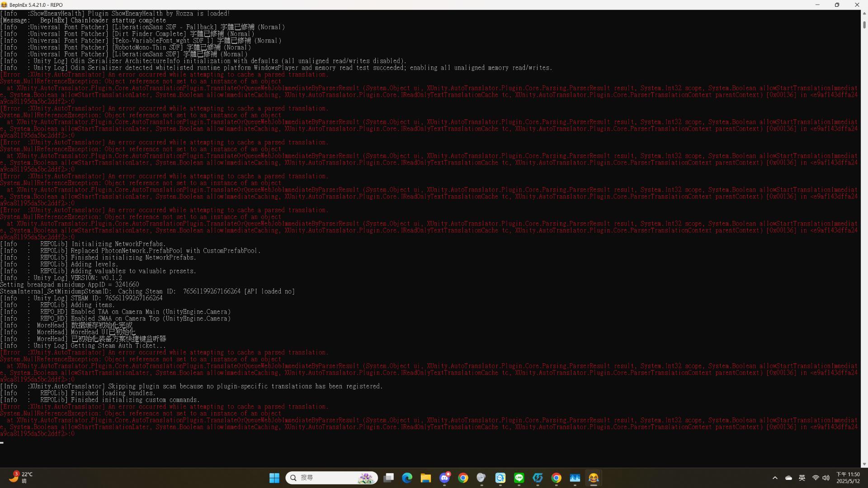Image resolution: width=868 pixels, height=488 pixels.
Task: Click the 'Plugin ShowEnemyHealth by Rozza' log line
Action: (115, 14)
